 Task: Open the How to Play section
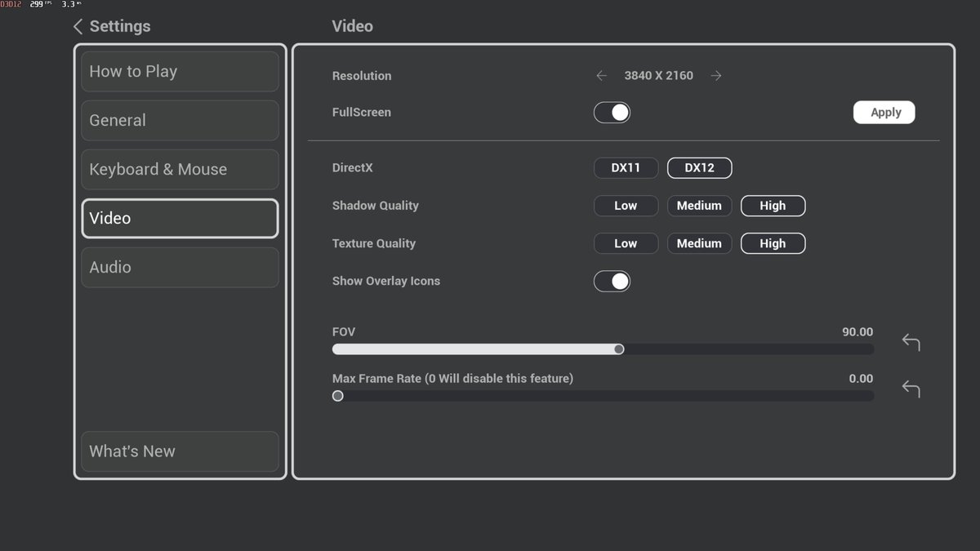(x=180, y=72)
